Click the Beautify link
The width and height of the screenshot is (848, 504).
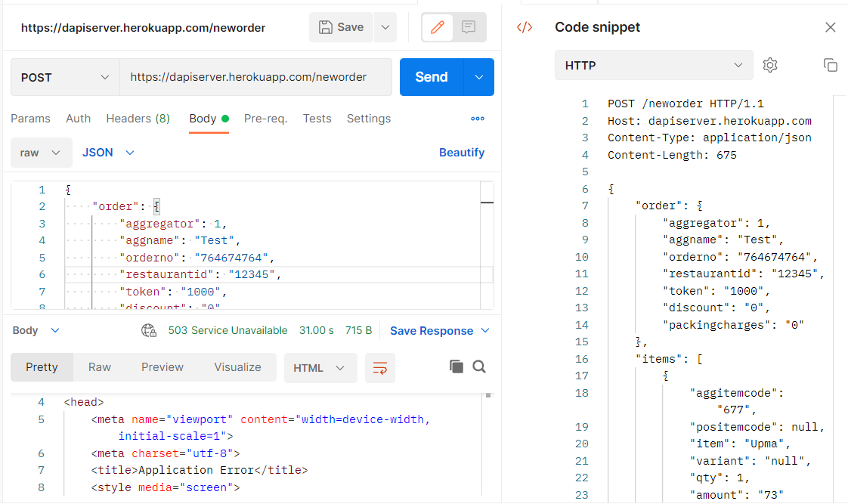pos(461,153)
